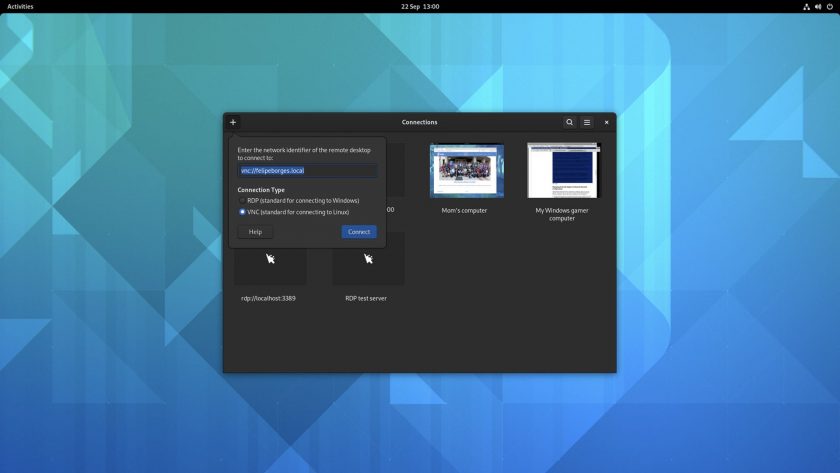Open search in the Connections window
The height and width of the screenshot is (473, 840).
[x=569, y=122]
